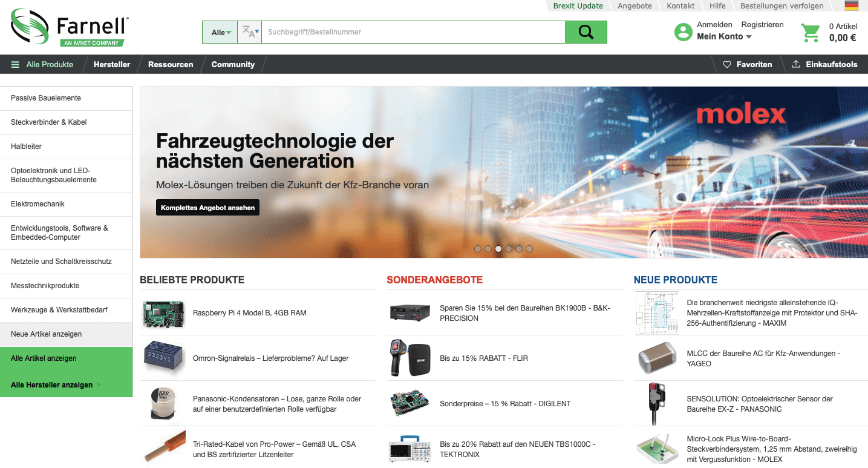This screenshot has width=868, height=468.
Task: Open the B&K Precision power supply image
Action: tap(410, 313)
